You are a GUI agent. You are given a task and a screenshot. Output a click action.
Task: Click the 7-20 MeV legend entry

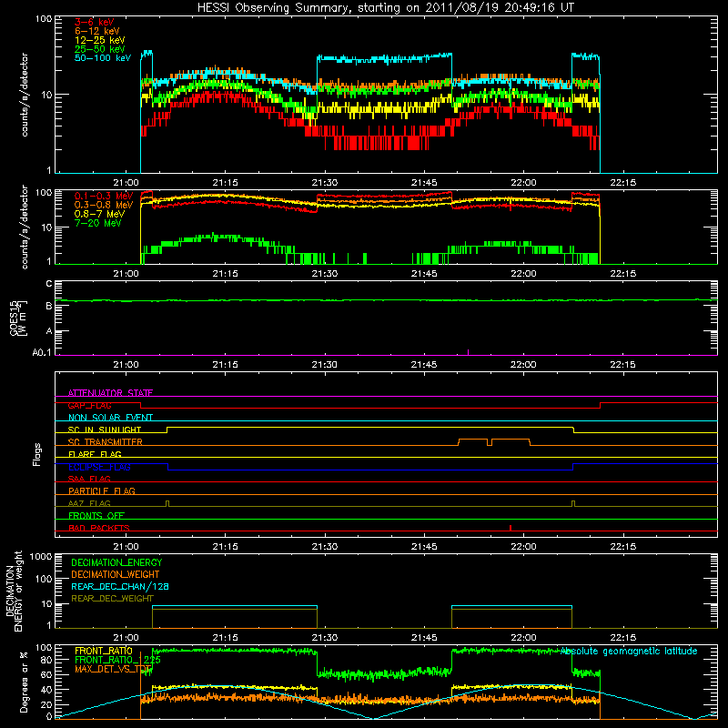(x=98, y=223)
